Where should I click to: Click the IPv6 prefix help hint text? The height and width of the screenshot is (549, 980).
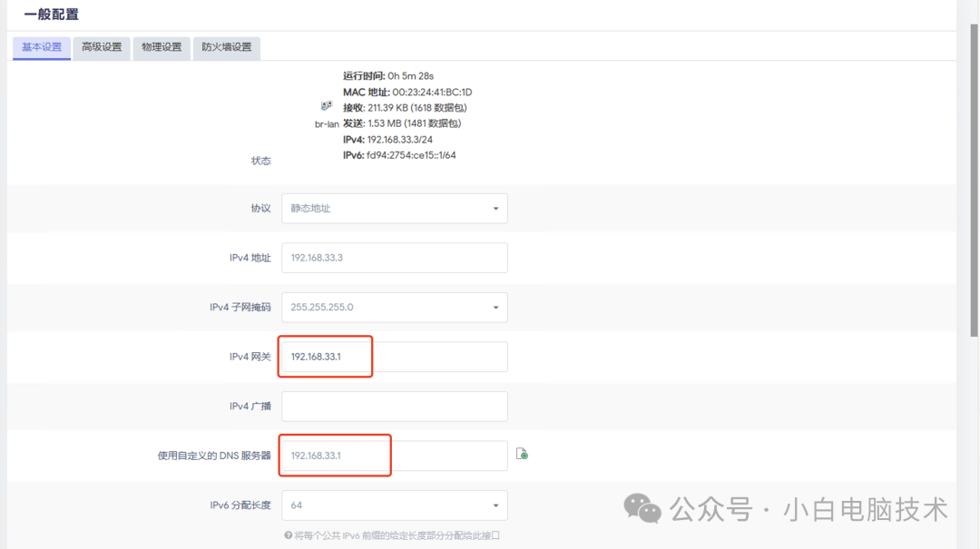coord(397,535)
